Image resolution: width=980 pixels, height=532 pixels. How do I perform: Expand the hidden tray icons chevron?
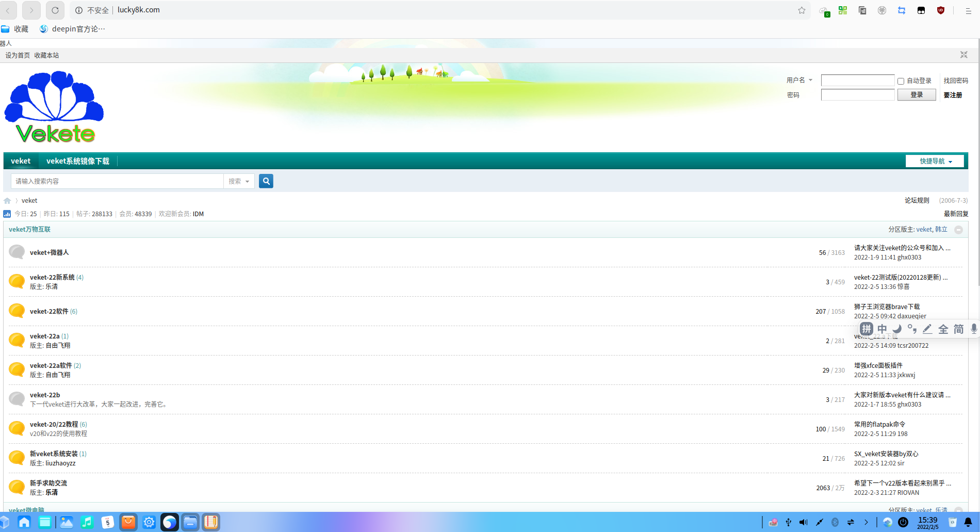[866, 522]
